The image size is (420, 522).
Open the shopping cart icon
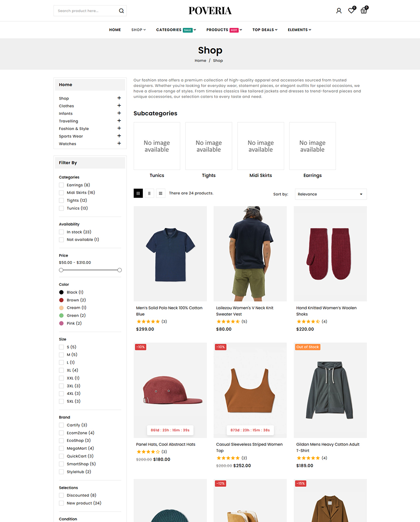(364, 10)
